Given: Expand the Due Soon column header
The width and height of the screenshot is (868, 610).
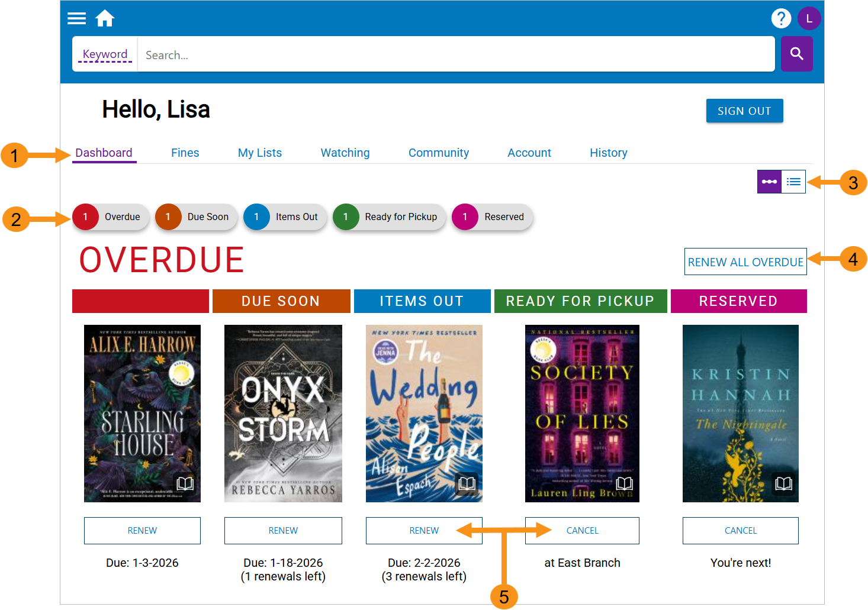Looking at the screenshot, I should pyautogui.click(x=281, y=301).
